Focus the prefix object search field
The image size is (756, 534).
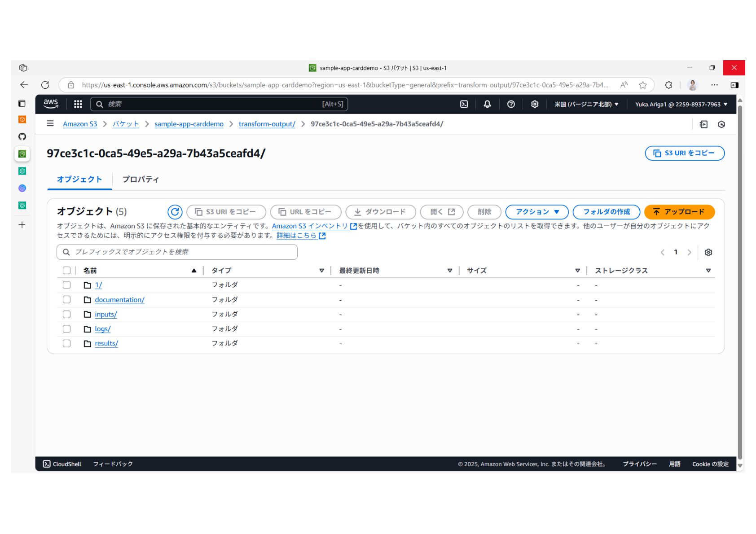177,252
